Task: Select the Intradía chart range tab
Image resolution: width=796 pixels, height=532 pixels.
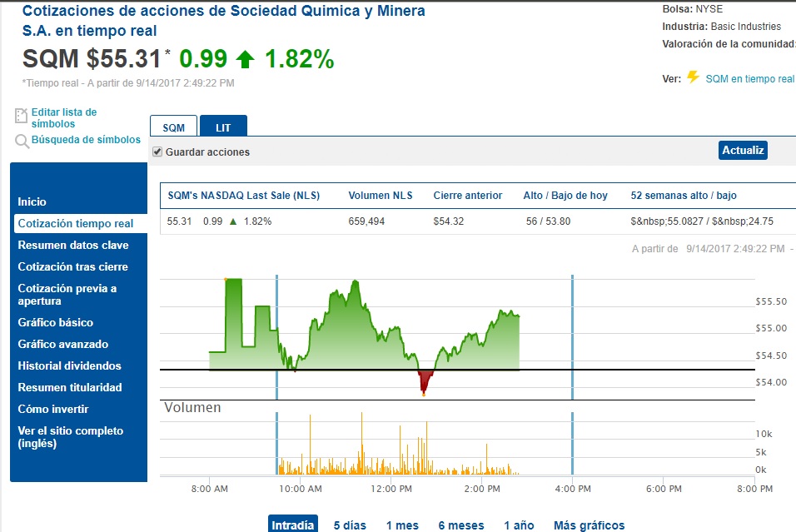Action: tap(293, 525)
